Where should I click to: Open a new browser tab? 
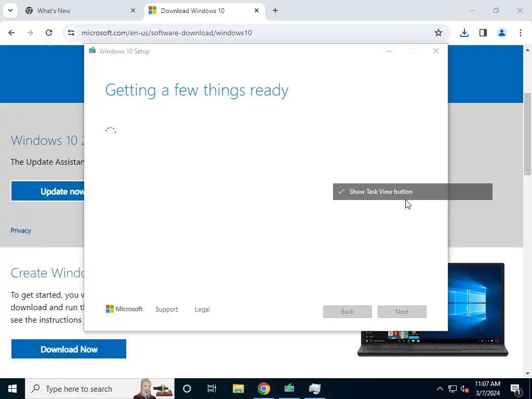pos(275,10)
